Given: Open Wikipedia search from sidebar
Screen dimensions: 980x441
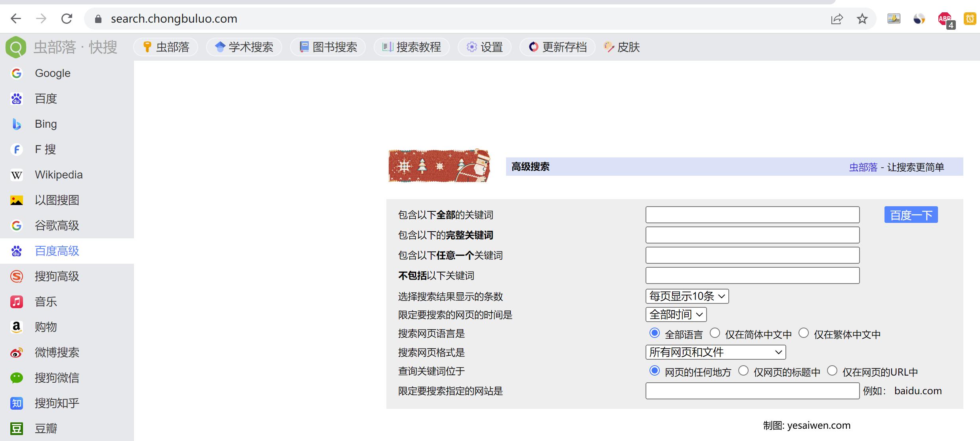Looking at the screenshot, I should [58, 174].
